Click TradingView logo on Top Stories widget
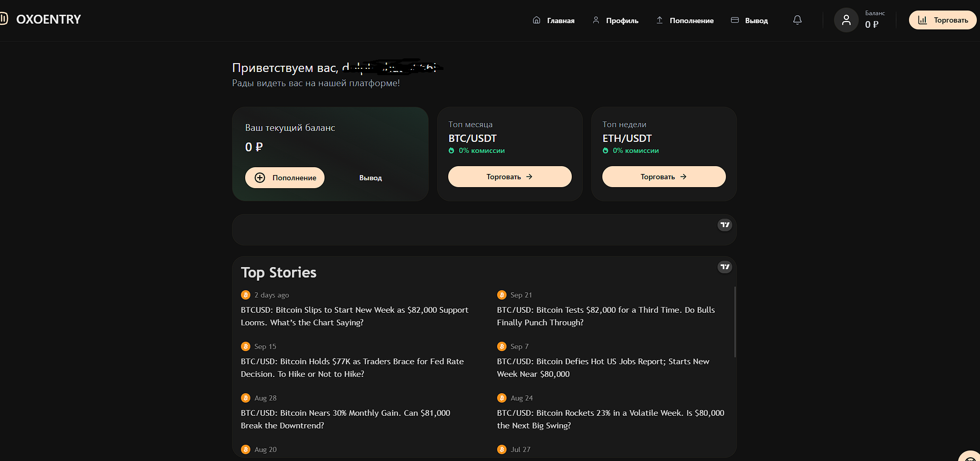980x461 pixels. coord(725,267)
